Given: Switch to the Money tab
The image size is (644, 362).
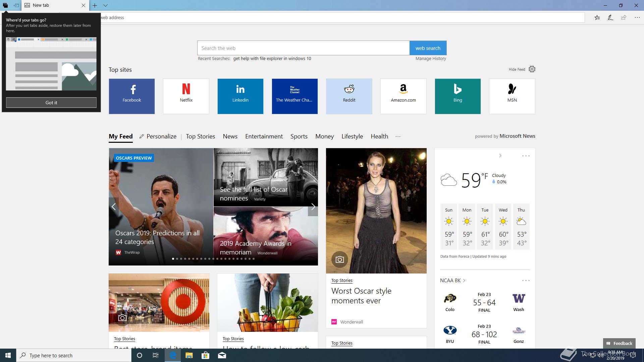Looking at the screenshot, I should [x=324, y=136].
